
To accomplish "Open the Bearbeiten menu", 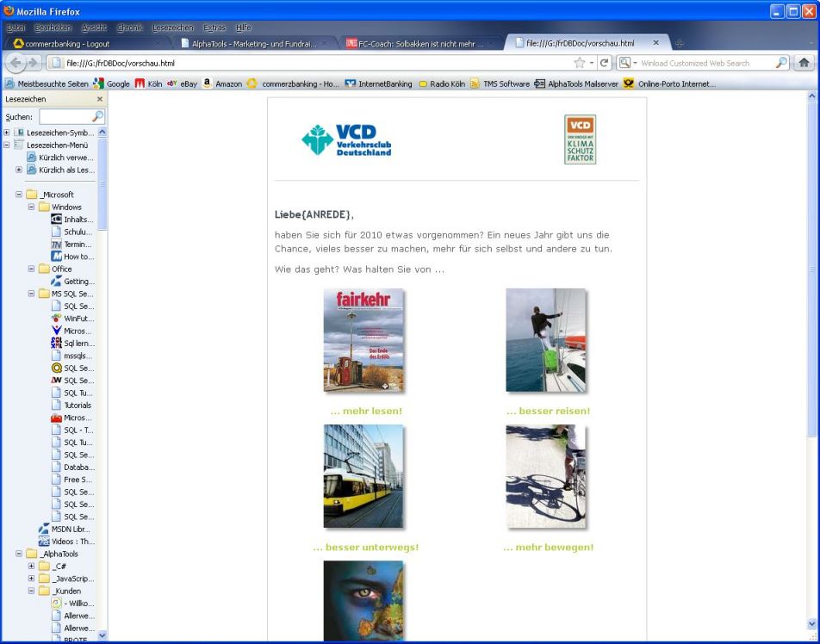I will (53, 28).
